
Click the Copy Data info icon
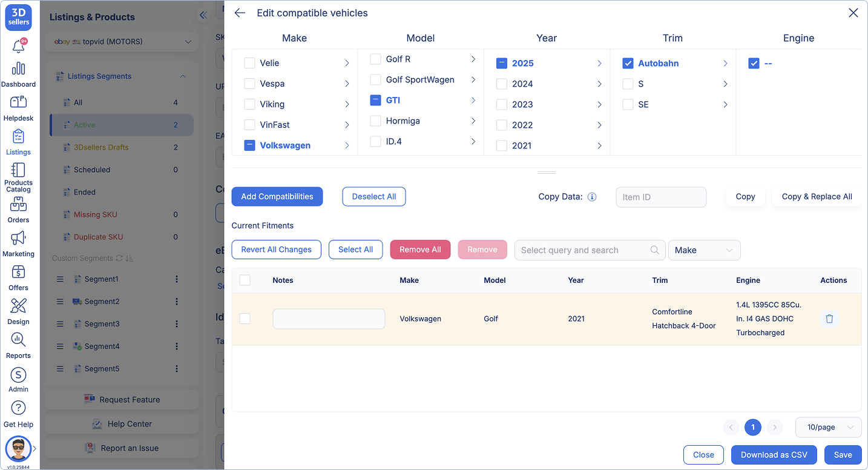click(592, 197)
